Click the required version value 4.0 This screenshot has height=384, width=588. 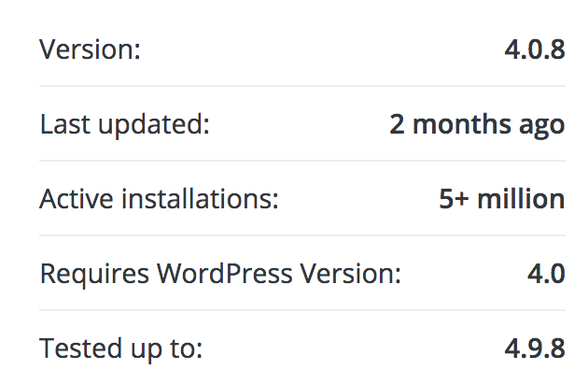pos(546,274)
